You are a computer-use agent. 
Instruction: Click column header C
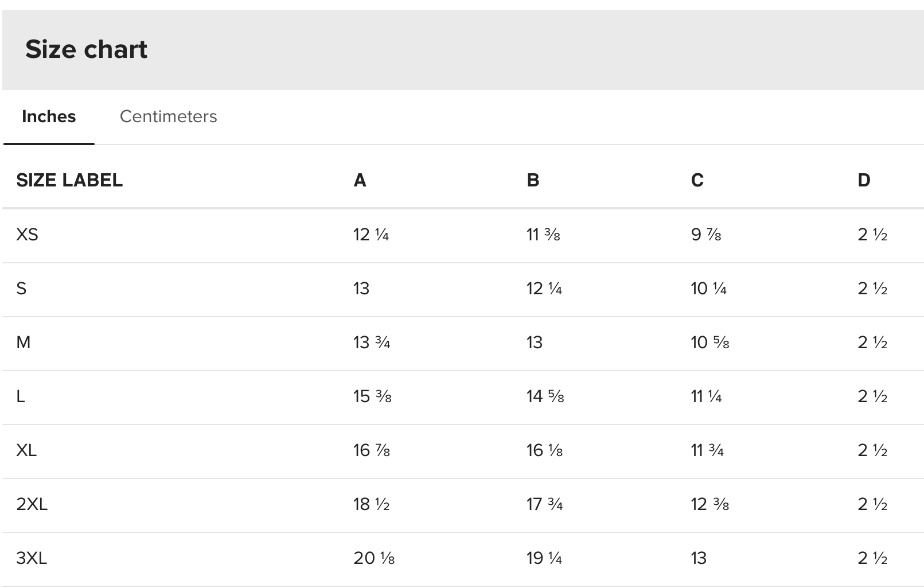pyautogui.click(x=697, y=180)
